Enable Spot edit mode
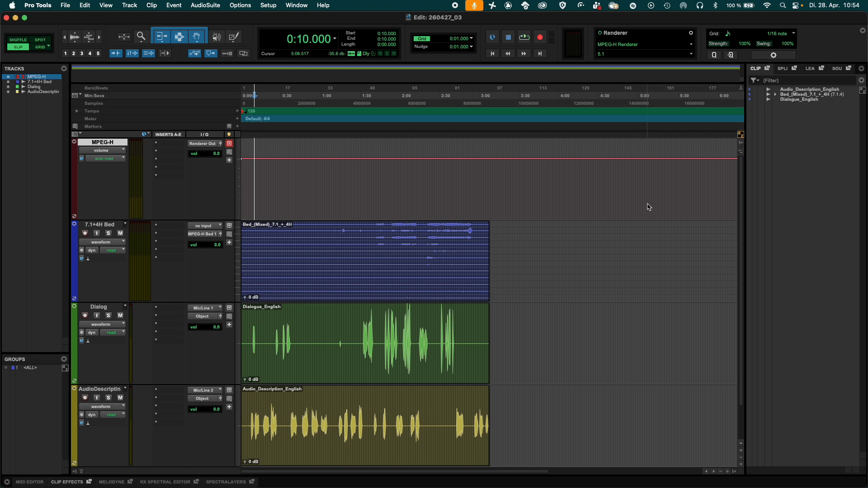Screen dimensions: 868x488 click(x=40, y=40)
